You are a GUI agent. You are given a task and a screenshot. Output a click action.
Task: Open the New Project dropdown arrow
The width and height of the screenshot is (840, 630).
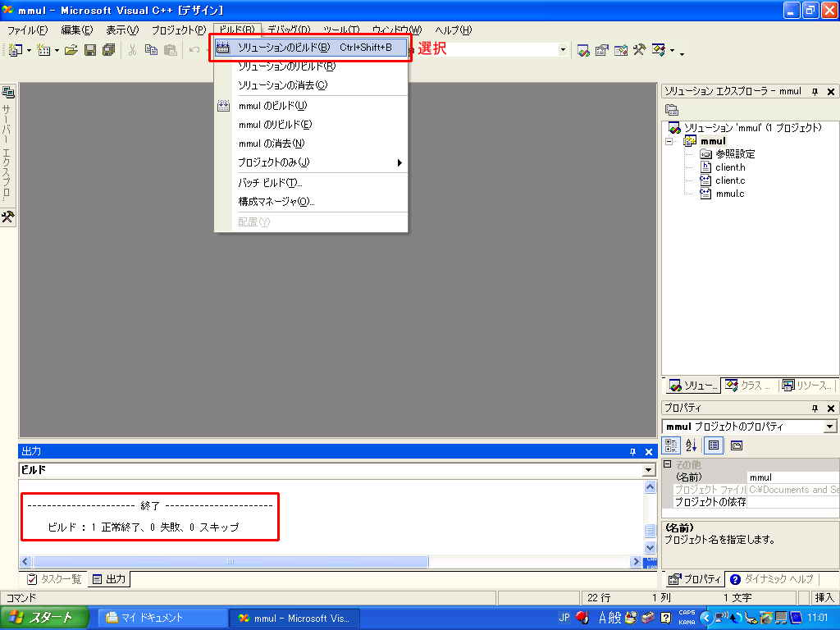coord(29,51)
